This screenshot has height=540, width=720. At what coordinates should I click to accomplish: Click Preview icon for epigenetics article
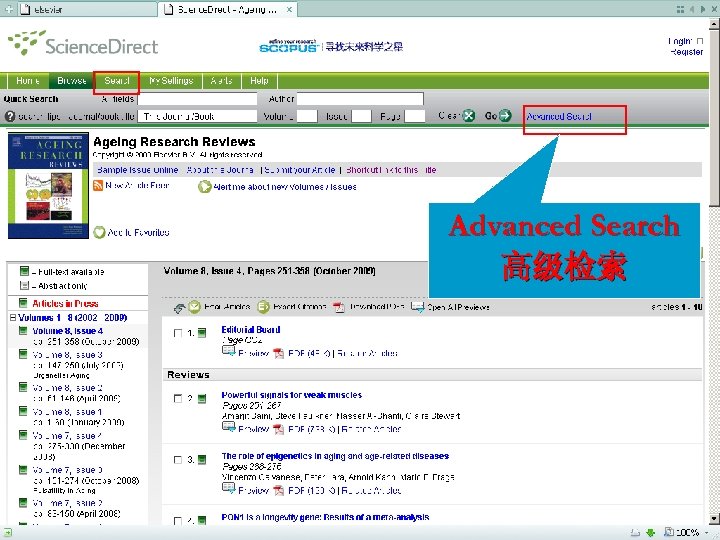point(228,489)
